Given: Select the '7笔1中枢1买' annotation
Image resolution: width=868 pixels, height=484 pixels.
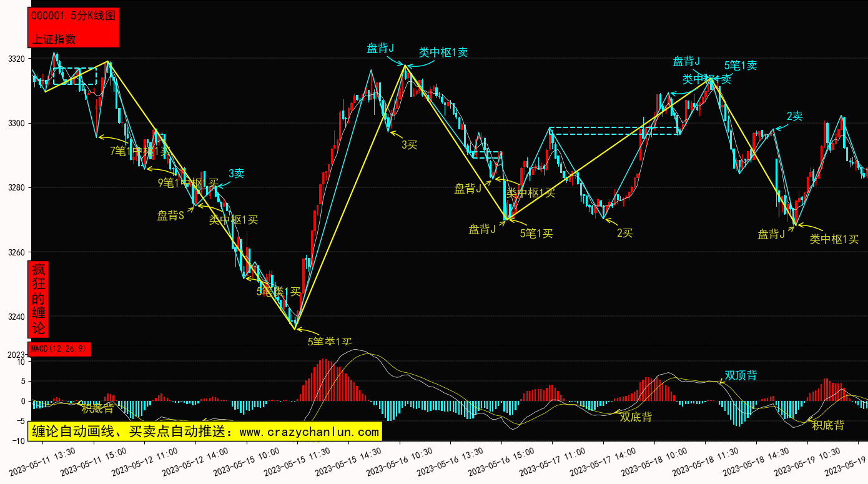Looking at the screenshot, I should point(140,151).
